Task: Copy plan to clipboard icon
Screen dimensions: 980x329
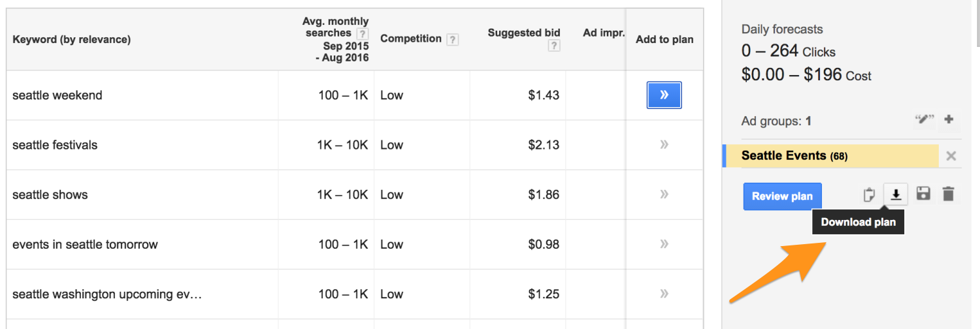Action: [869, 195]
